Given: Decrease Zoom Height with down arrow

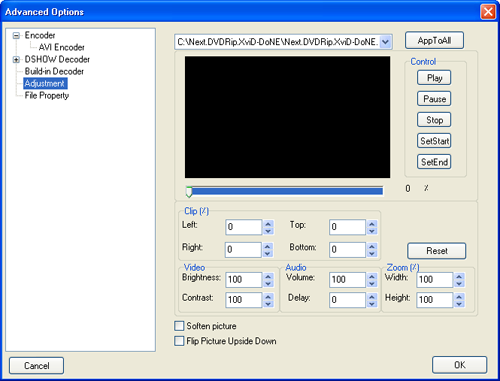Looking at the screenshot, I should click(459, 304).
